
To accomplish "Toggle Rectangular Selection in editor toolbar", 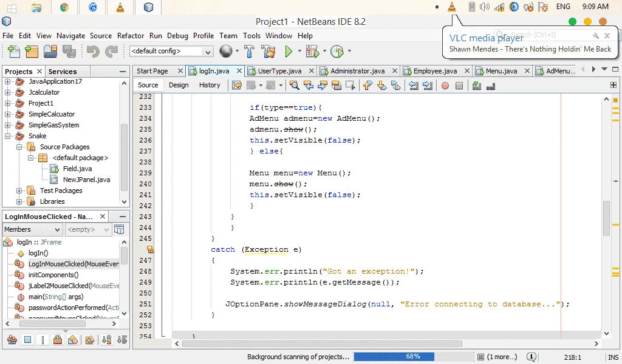I will pos(350,86).
